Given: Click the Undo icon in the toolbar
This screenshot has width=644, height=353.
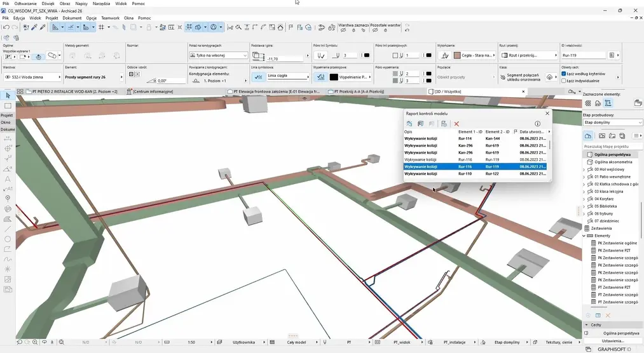Looking at the screenshot, I should (x=6, y=27).
